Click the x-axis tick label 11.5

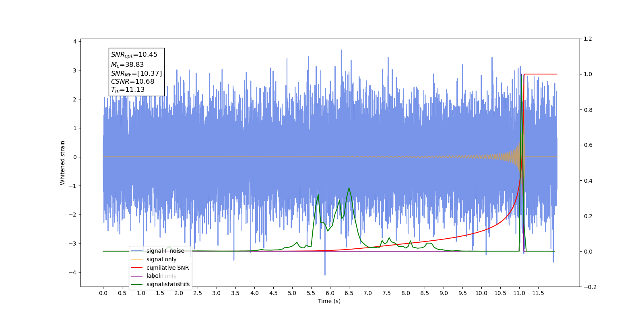[x=538, y=293]
